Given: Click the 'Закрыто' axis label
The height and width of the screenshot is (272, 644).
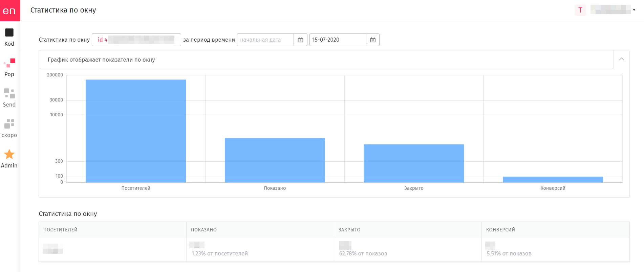Looking at the screenshot, I should pos(414,188).
